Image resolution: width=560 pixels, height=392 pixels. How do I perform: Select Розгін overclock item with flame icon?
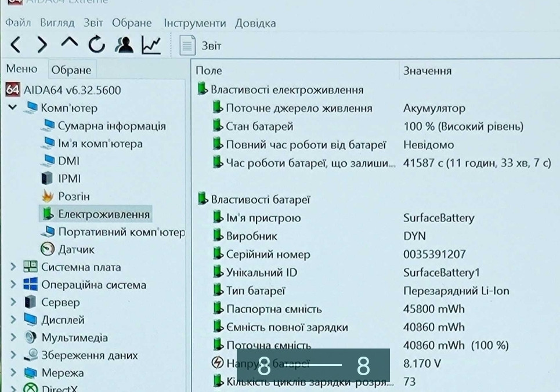click(74, 197)
